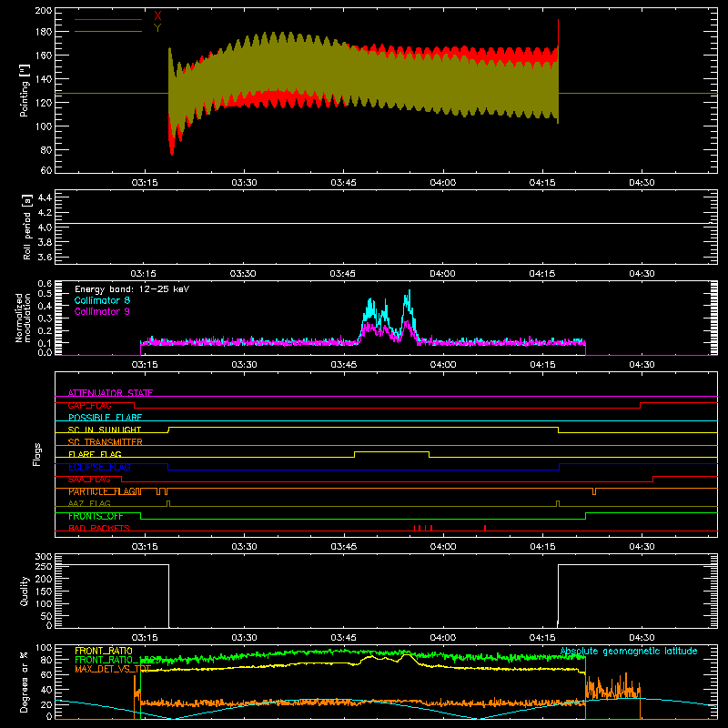Click the 'BAD_PACKETS' flag label

(99, 528)
